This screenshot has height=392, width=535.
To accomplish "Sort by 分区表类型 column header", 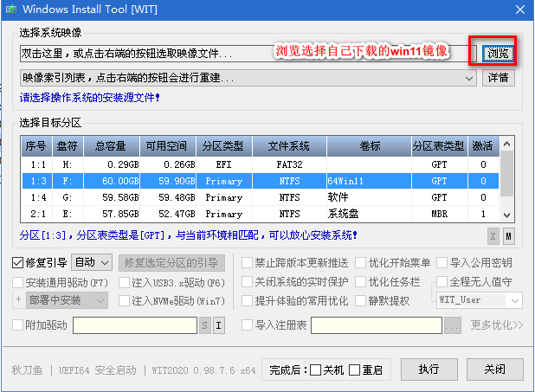I will pyautogui.click(x=440, y=146).
